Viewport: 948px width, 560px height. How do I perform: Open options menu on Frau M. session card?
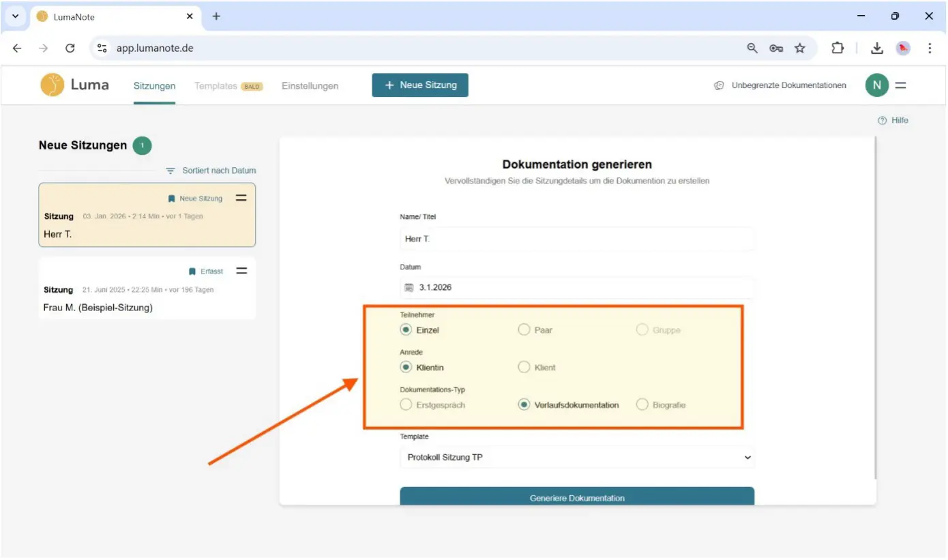point(241,271)
